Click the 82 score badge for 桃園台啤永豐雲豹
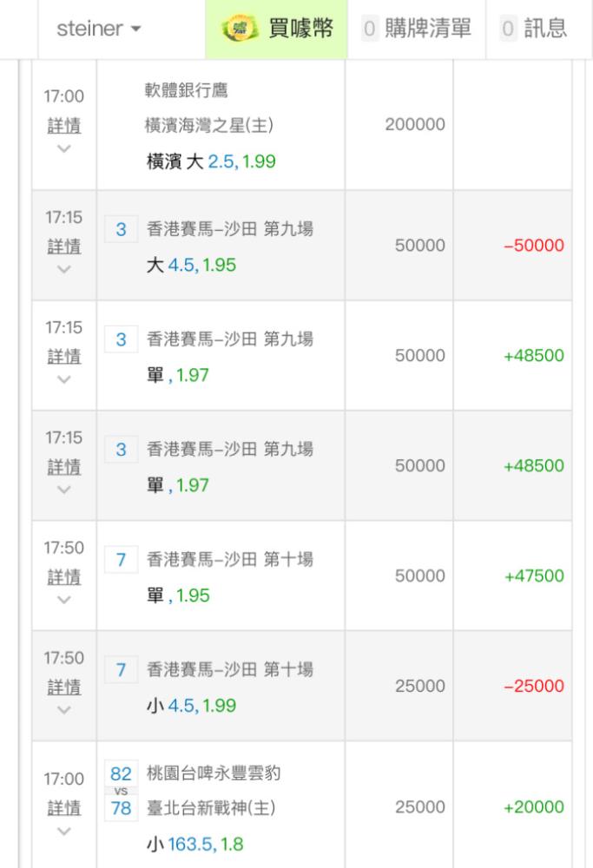The width and height of the screenshot is (593, 868). 122,774
